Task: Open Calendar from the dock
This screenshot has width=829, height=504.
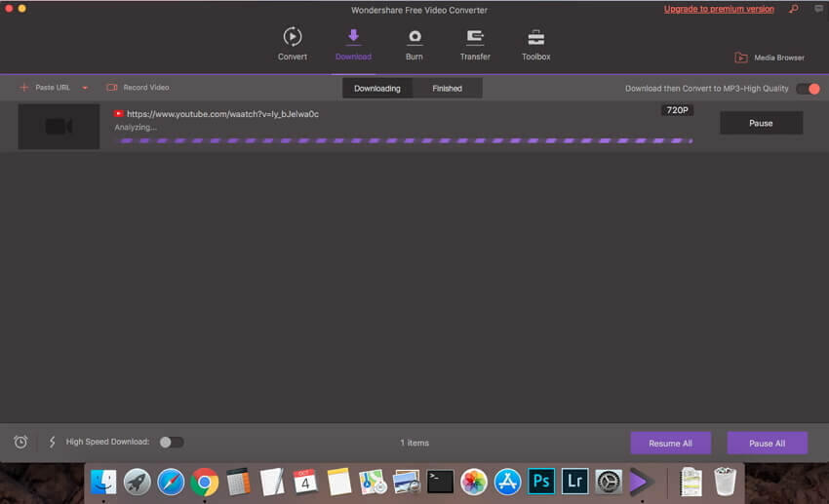Action: tap(305, 482)
